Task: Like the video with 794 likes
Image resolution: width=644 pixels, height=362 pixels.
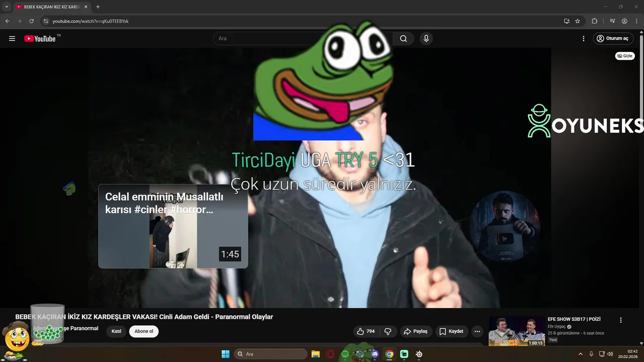Action: [366, 331]
